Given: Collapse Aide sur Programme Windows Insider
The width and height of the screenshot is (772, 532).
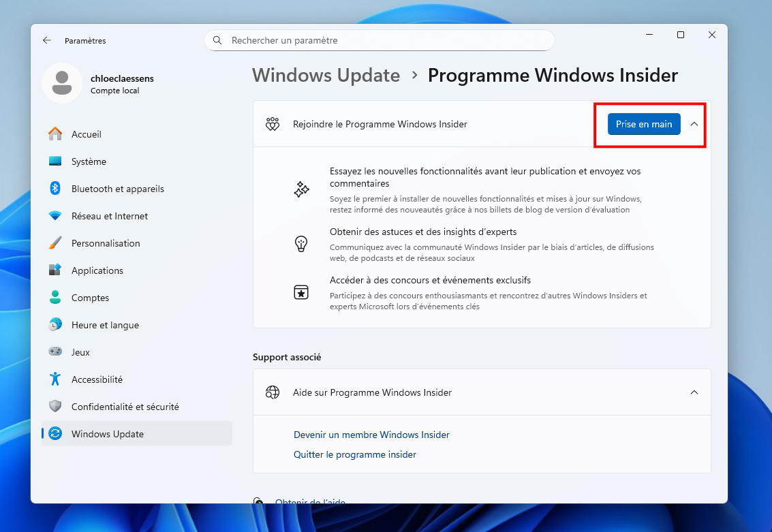Looking at the screenshot, I should [x=694, y=392].
